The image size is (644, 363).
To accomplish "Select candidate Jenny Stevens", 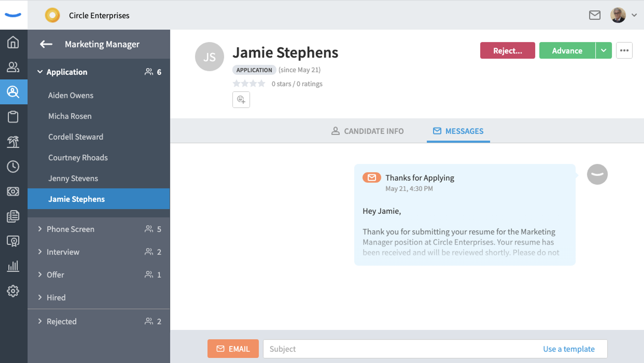I will point(99,178).
